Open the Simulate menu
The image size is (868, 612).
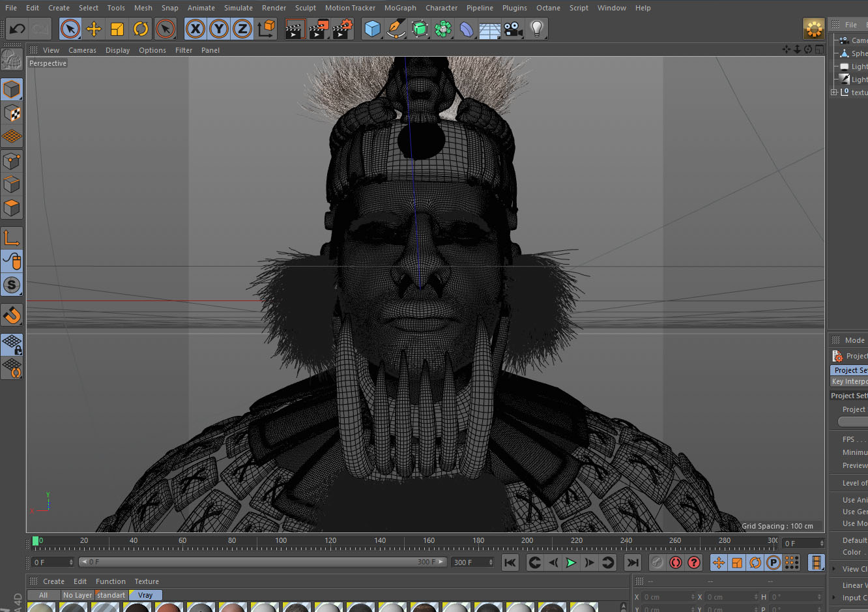pos(239,8)
